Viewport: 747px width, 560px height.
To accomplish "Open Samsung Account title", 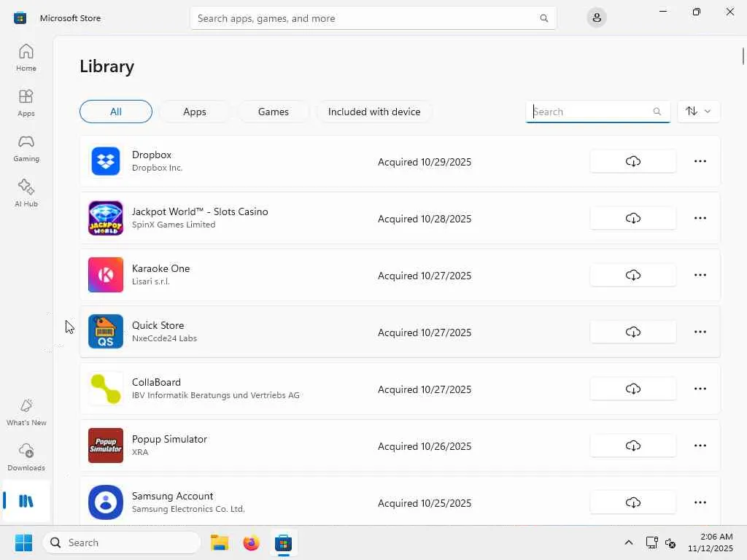I will pos(172,496).
